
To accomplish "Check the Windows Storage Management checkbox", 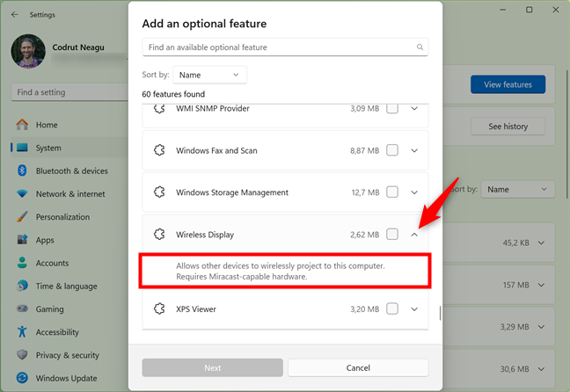I will click(x=392, y=192).
